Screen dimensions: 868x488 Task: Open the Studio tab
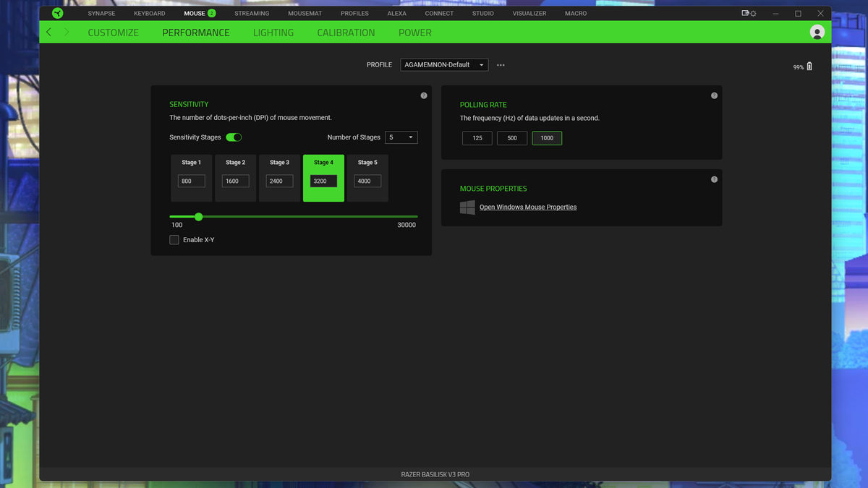click(x=483, y=13)
